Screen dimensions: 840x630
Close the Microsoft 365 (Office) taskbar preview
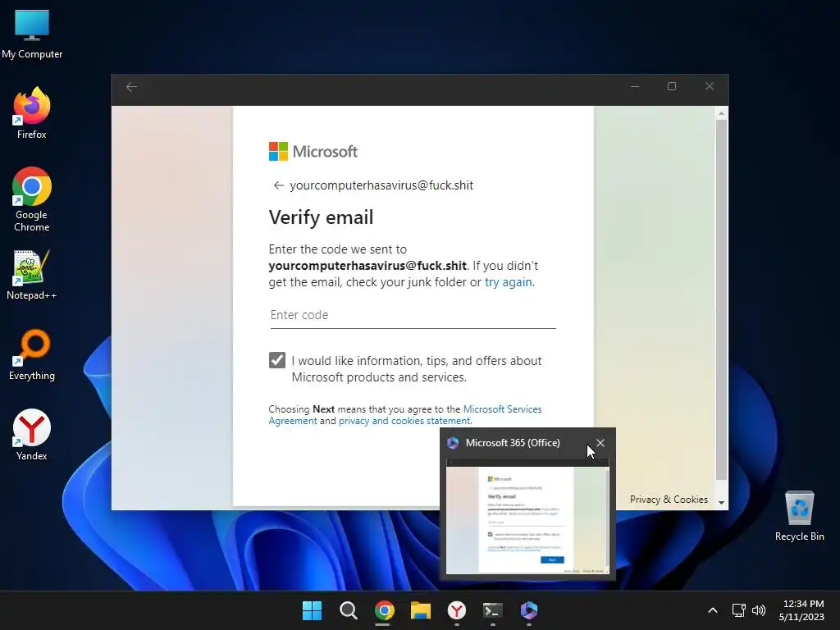[x=600, y=443]
